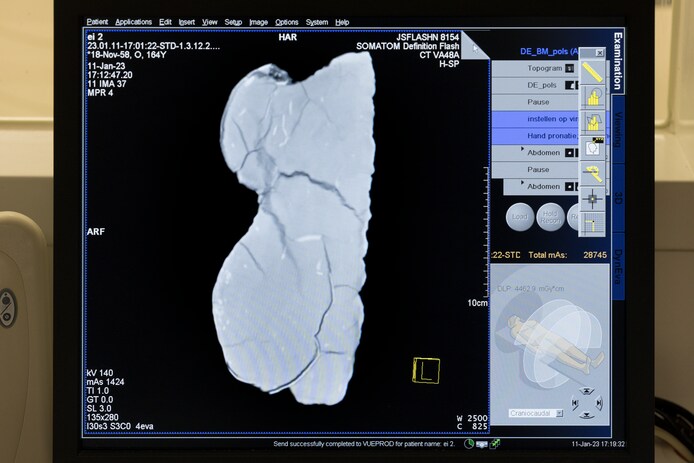Select the second Pause entry
The image size is (694, 463).
(x=536, y=170)
